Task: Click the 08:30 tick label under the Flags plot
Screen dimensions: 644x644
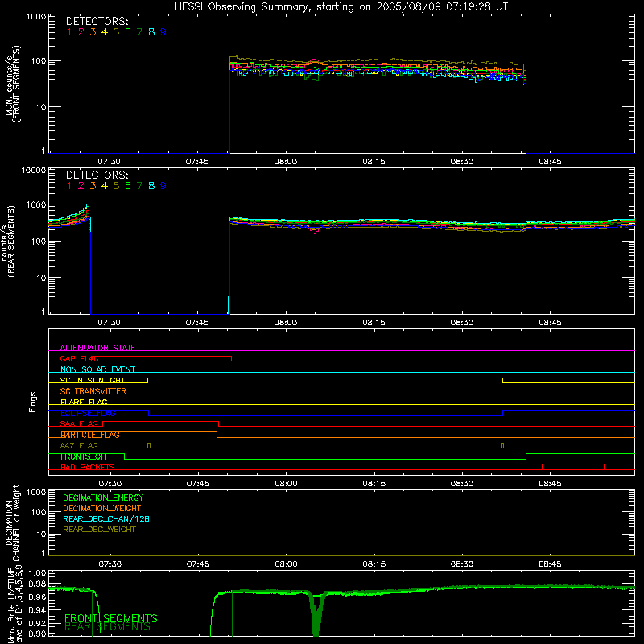Action: pos(462,484)
